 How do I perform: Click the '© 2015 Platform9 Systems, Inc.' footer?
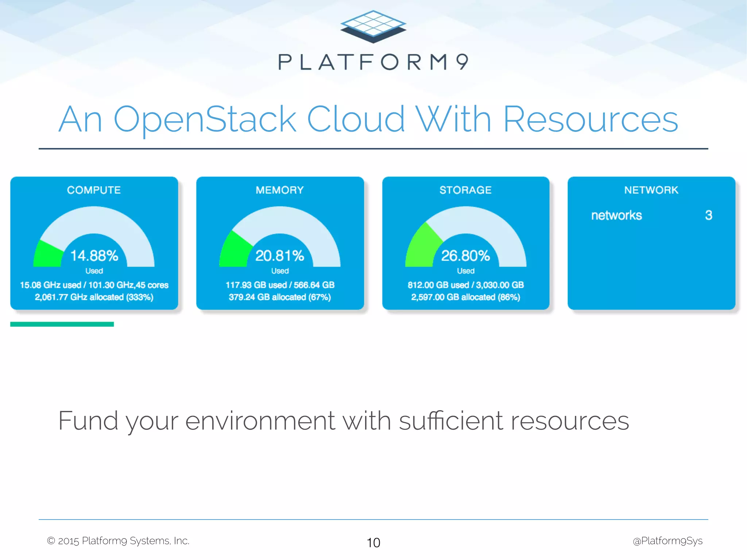click(118, 541)
